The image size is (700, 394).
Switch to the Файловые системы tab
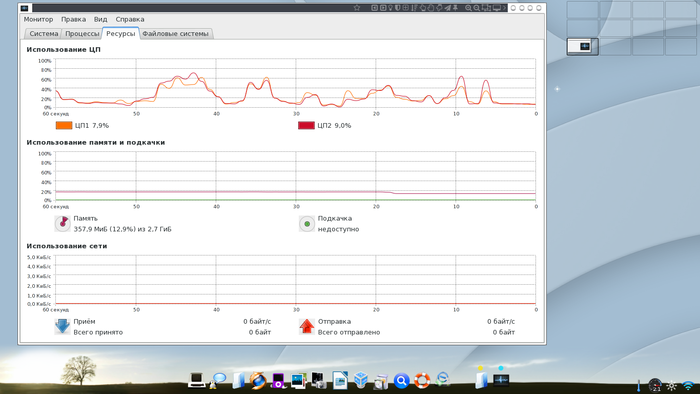(175, 33)
